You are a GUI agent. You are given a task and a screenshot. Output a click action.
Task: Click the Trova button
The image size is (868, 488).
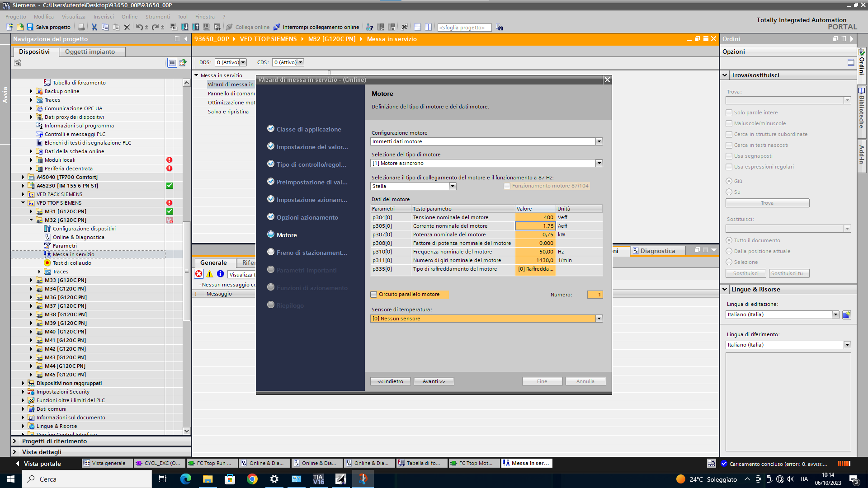[767, 203]
